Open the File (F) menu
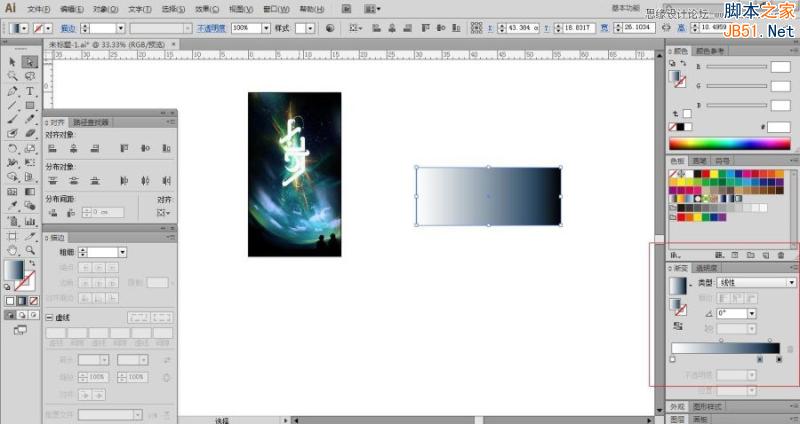 (38, 9)
